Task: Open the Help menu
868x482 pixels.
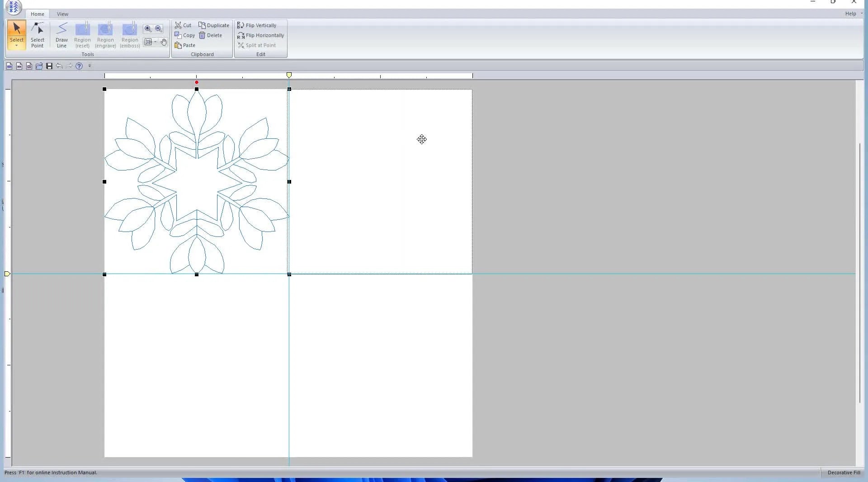Action: [x=850, y=14]
